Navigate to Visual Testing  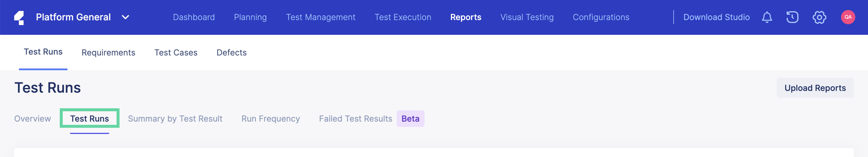[x=527, y=17]
